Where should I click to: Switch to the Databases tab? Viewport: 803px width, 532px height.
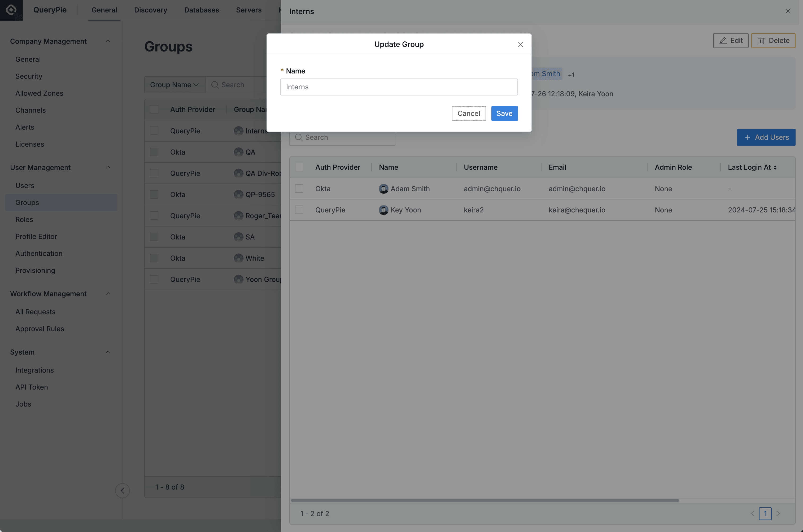202,10
